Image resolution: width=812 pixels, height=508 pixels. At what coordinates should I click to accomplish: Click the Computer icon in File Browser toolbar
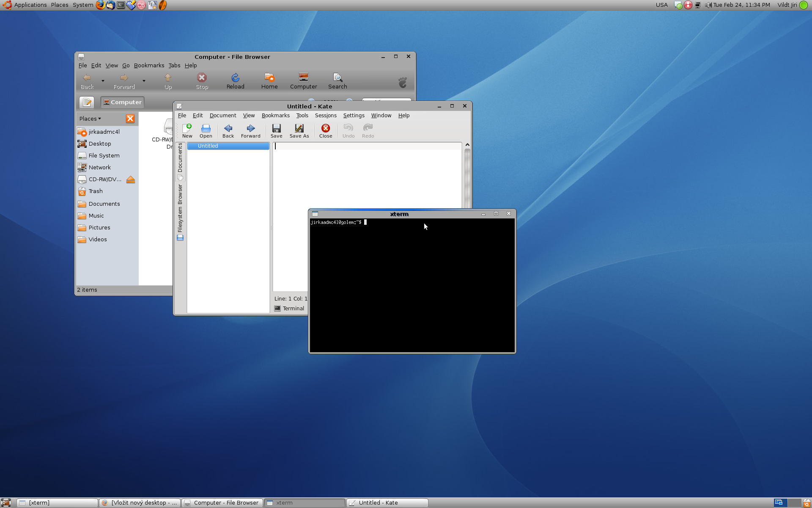pos(304,81)
